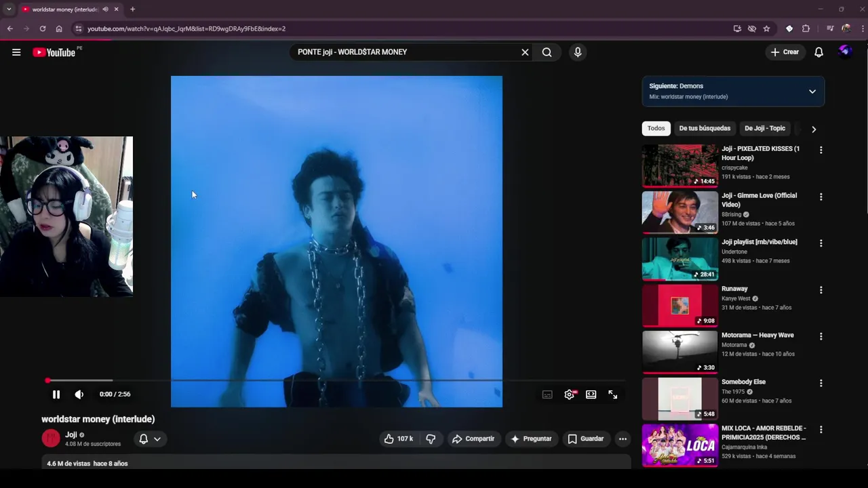Click the YouTube search input field
Screen dimensions: 868x488
coord(404,52)
